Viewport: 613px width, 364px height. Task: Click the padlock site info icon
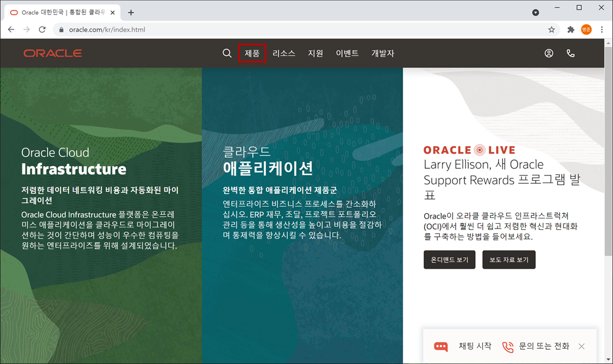[61, 29]
